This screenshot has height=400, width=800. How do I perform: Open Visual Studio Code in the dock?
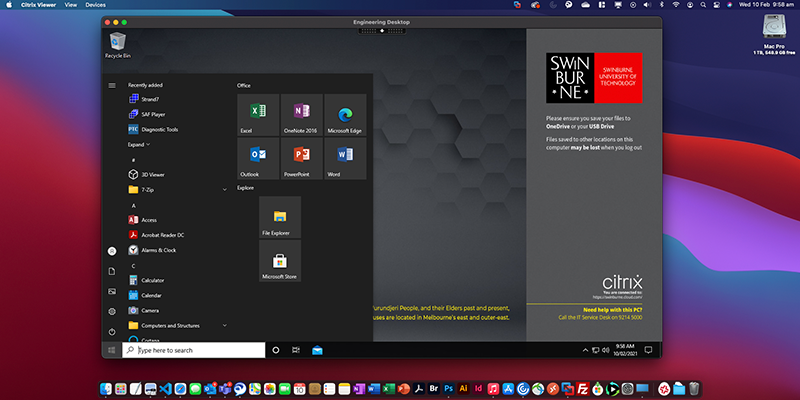pos(165,389)
